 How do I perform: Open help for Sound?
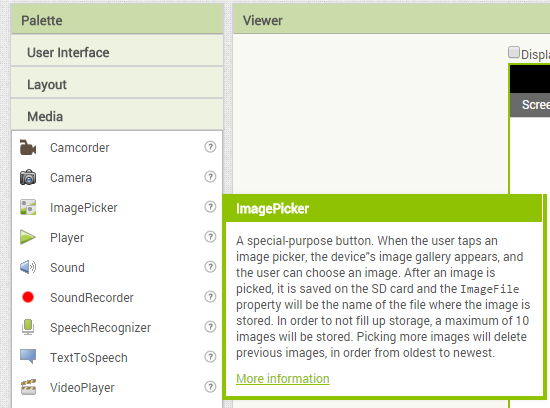tap(210, 267)
